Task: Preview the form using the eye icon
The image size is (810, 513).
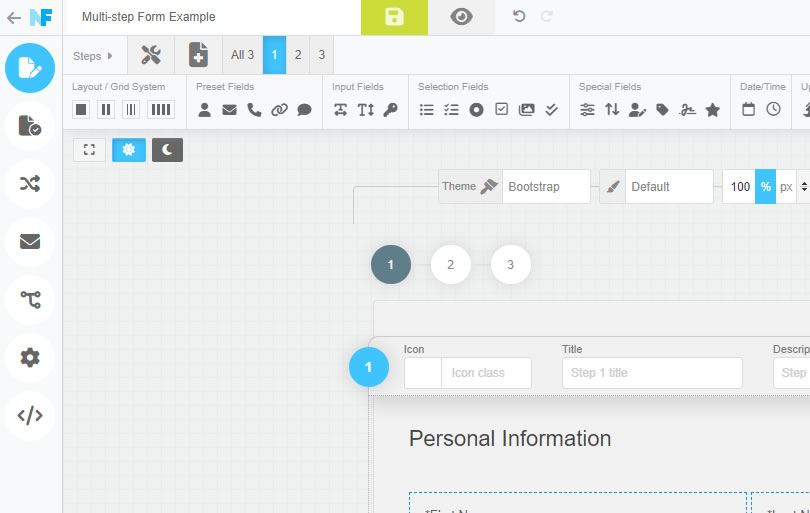Action: pyautogui.click(x=461, y=17)
